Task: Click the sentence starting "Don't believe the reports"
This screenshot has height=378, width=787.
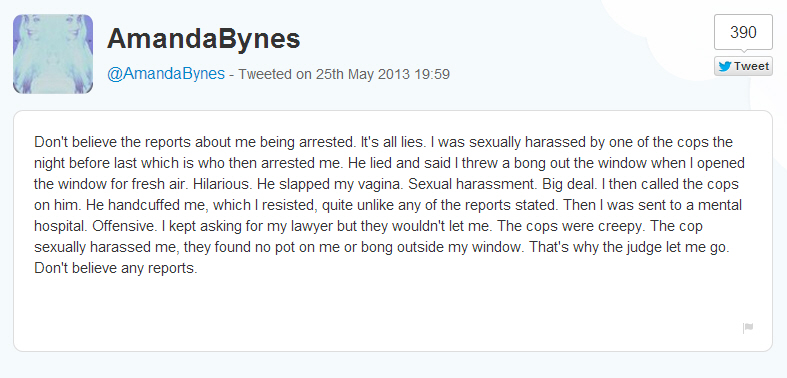Action: 194,142
